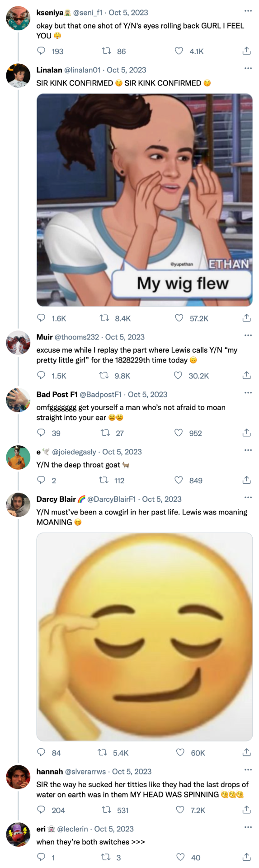Share eri's tweet
Image resolution: width=259 pixels, height=868 pixels.
point(246,857)
